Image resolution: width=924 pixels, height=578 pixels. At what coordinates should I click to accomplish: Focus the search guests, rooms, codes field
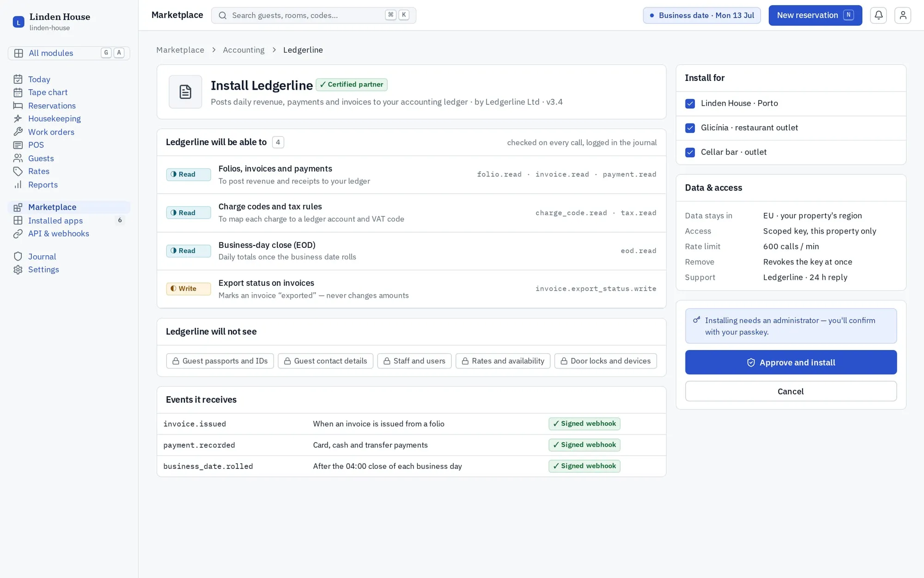coord(314,15)
